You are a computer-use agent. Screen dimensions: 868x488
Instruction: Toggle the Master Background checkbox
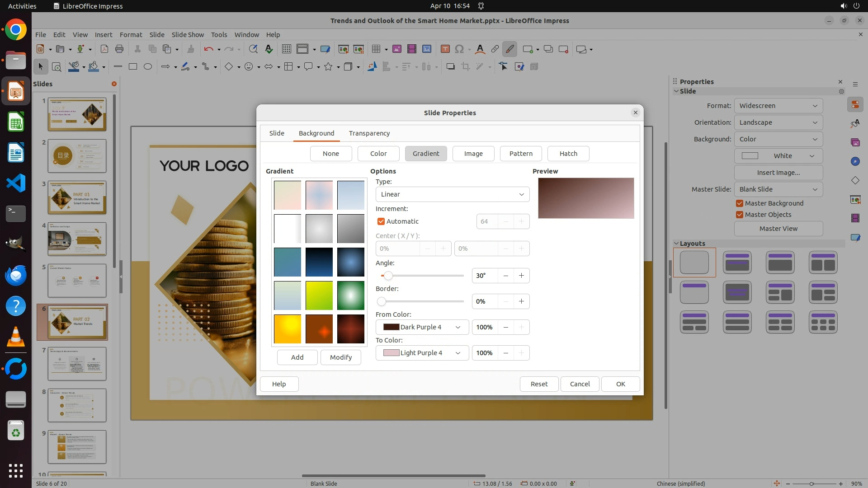pos(740,203)
